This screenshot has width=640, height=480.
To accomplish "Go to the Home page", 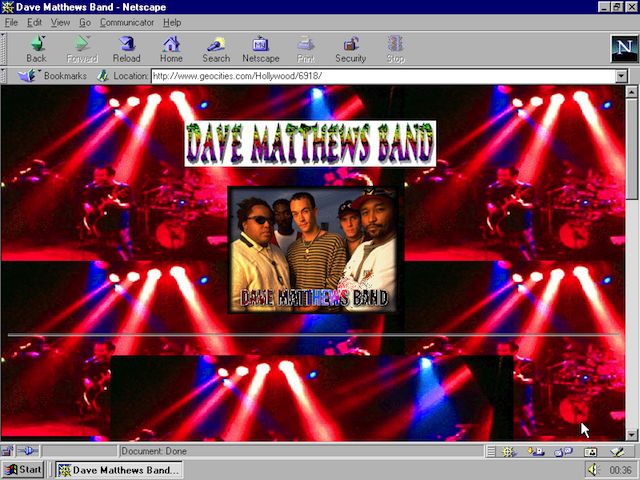I will [x=171, y=49].
